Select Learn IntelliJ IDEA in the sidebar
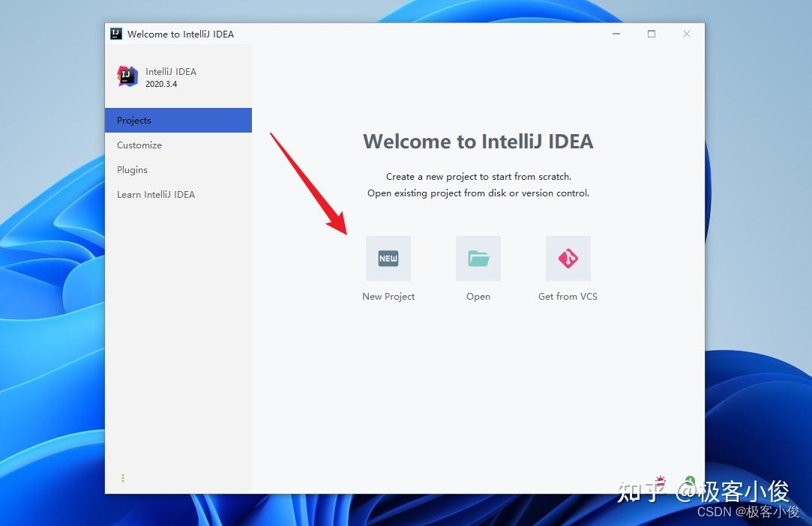 point(156,194)
